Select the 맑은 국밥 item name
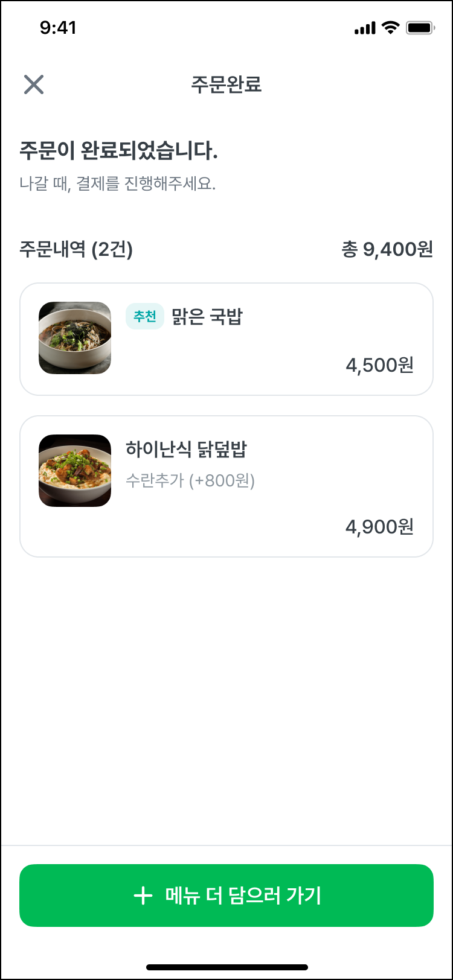The width and height of the screenshot is (453, 980). (x=207, y=316)
